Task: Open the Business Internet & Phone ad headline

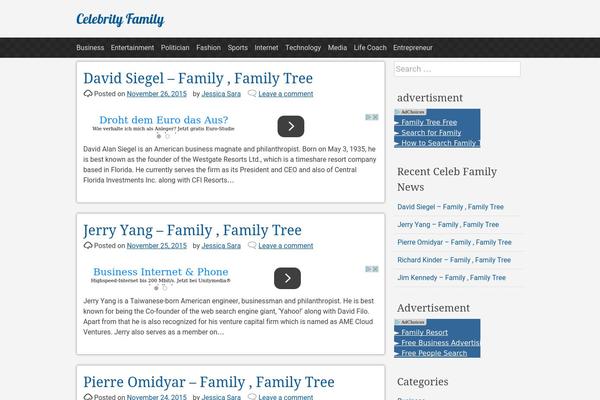Action: (161, 272)
